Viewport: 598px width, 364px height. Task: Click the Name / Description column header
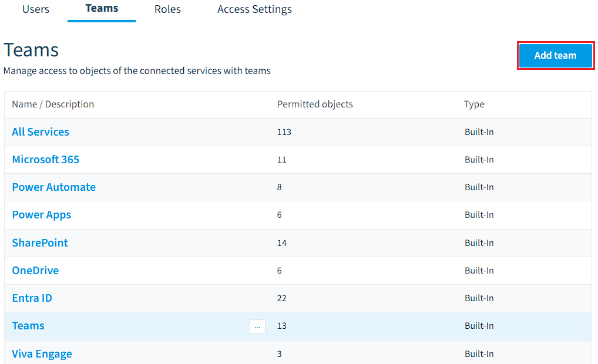pos(53,105)
